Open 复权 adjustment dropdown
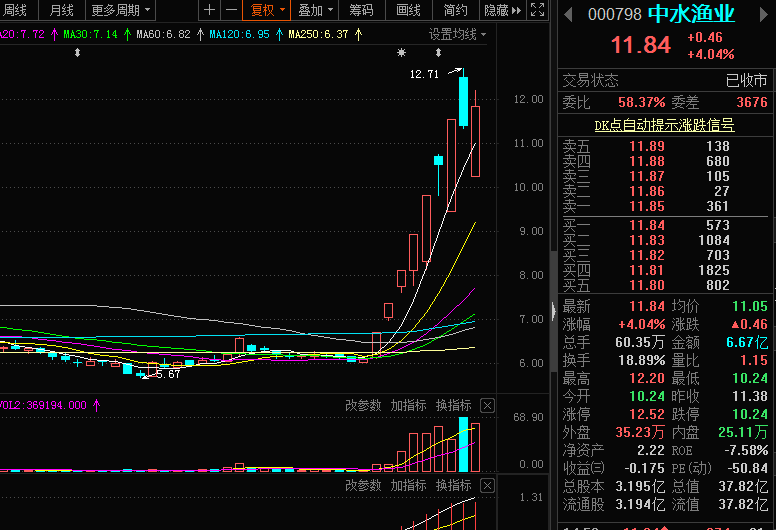Image resolution: width=776 pixels, height=530 pixels. pos(267,10)
